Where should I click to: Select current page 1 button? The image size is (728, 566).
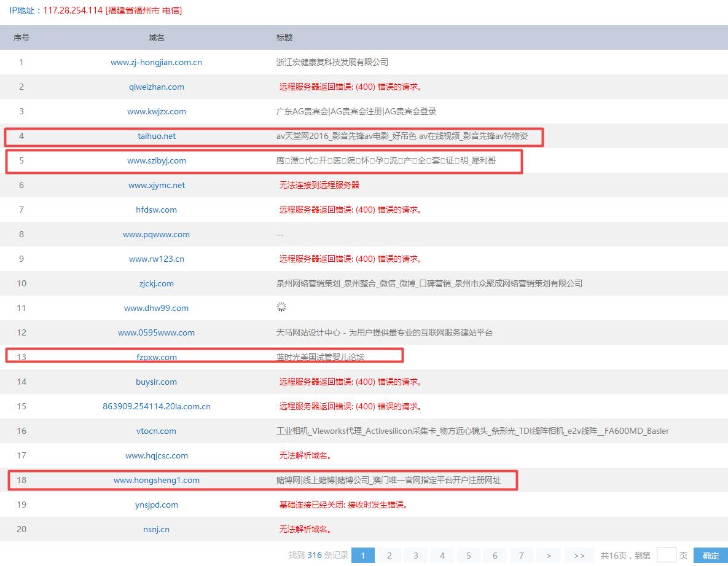pos(362,556)
